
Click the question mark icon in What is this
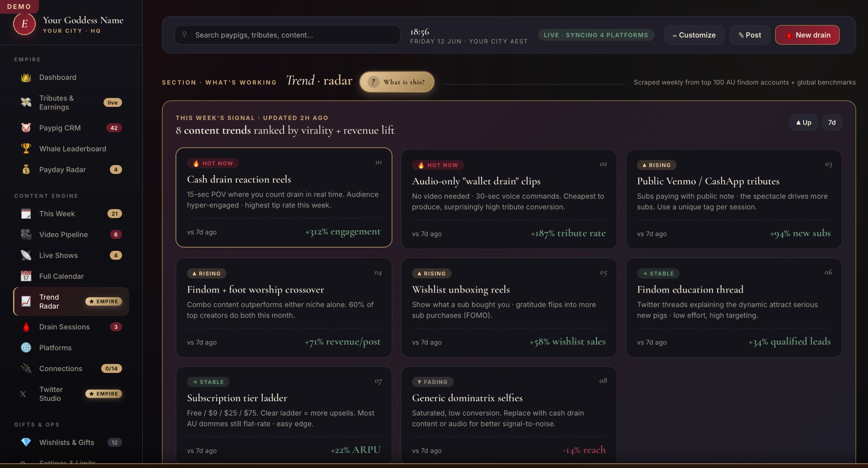(x=373, y=82)
